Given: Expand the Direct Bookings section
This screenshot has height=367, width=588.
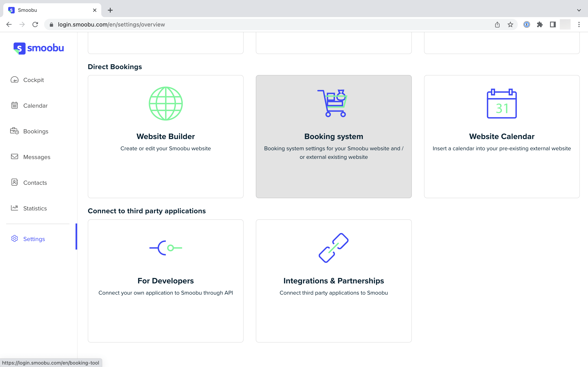Looking at the screenshot, I should (115, 67).
